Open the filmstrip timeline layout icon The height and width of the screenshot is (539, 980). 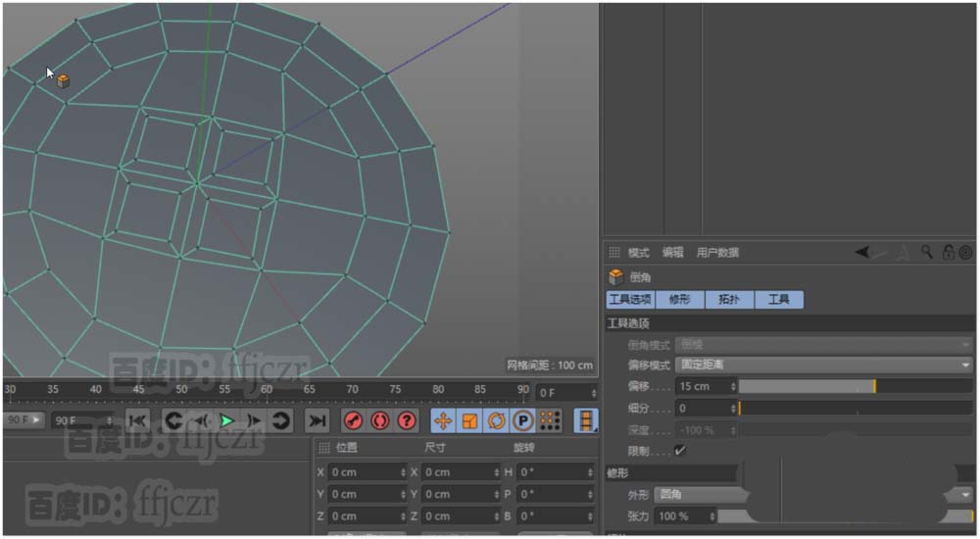point(585,420)
